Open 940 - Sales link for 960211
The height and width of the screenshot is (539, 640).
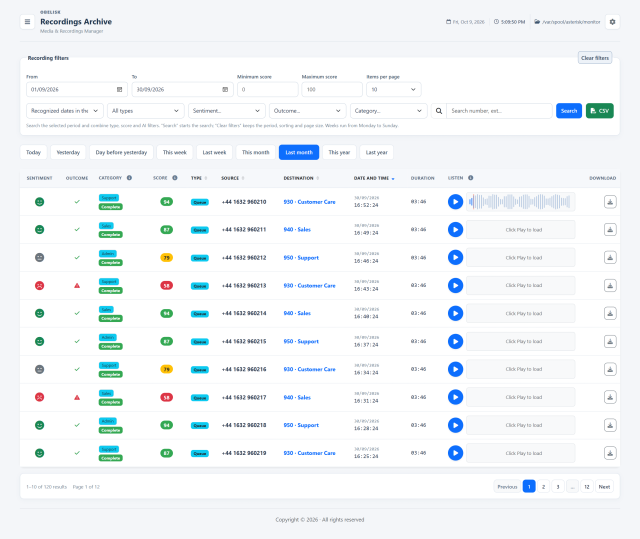coord(297,230)
